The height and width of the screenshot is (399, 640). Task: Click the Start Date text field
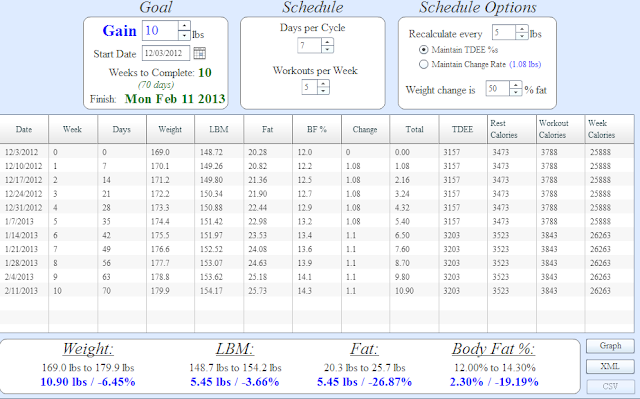pos(166,53)
